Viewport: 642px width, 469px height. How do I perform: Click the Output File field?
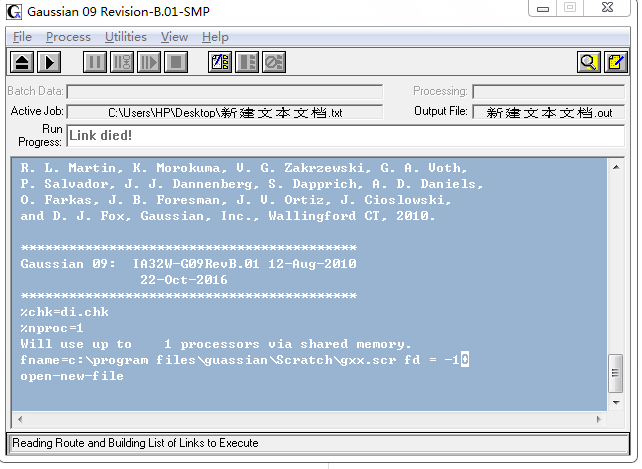(x=549, y=112)
